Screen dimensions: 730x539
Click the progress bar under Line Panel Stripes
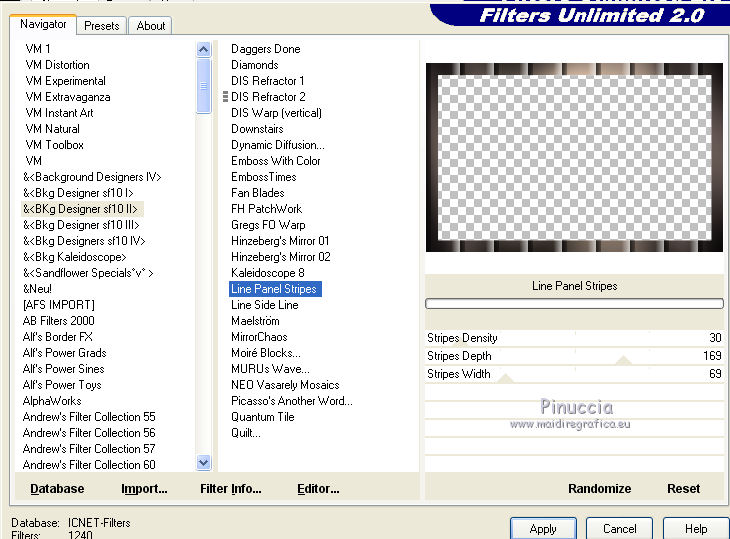pyautogui.click(x=575, y=303)
